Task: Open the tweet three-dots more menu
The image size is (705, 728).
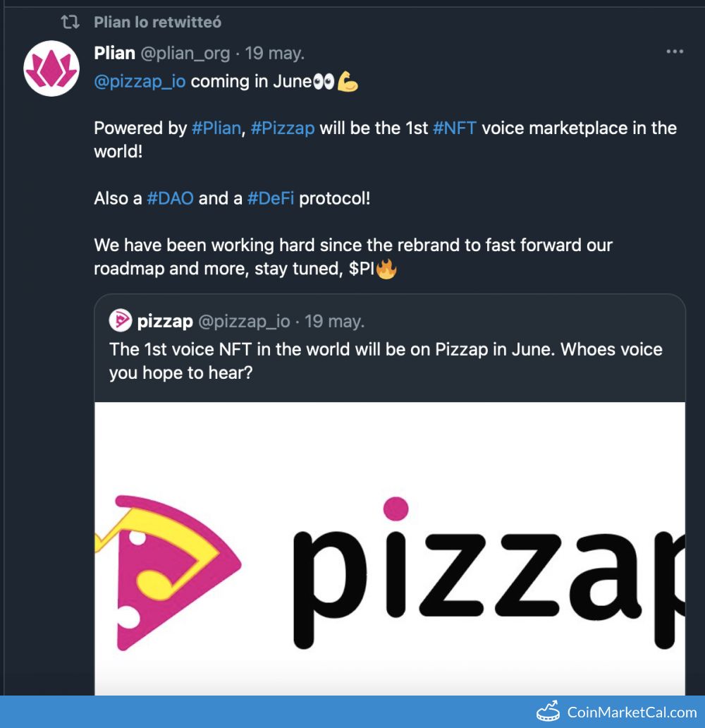Action: pos(675,52)
